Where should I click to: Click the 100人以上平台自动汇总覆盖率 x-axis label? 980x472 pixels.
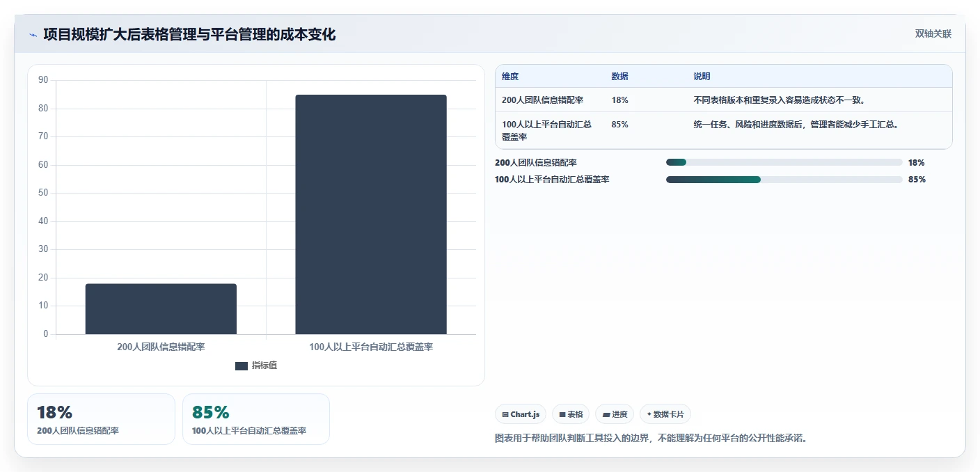click(371, 347)
